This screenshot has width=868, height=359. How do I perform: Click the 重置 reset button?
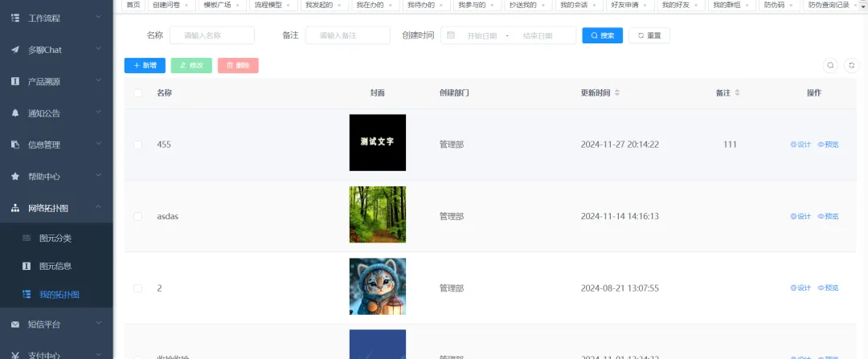[649, 35]
